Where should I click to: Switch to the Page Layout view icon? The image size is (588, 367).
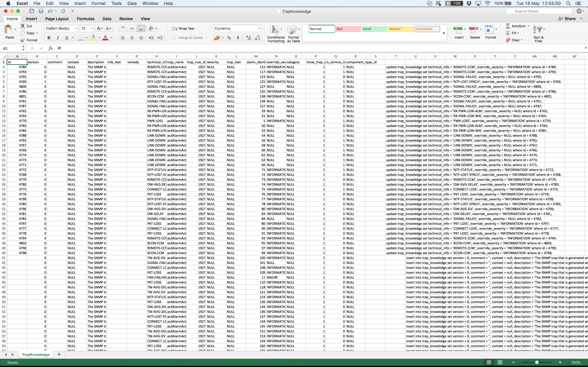[500, 362]
